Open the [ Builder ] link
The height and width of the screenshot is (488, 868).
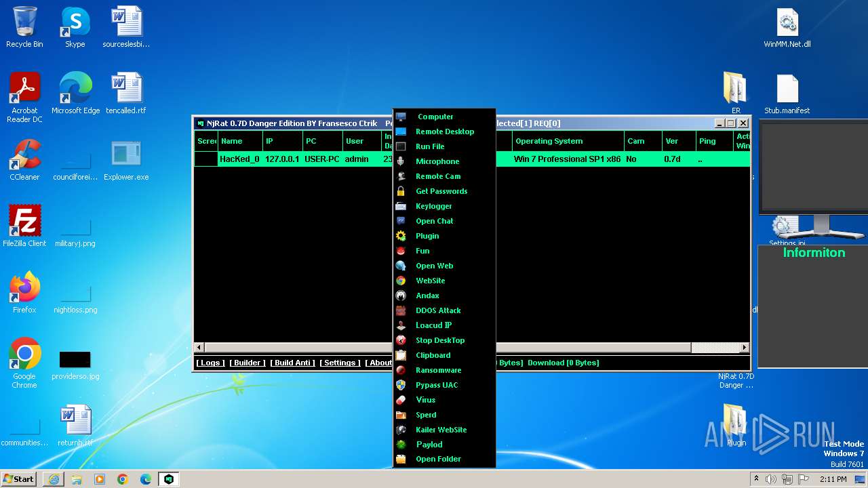(x=248, y=363)
